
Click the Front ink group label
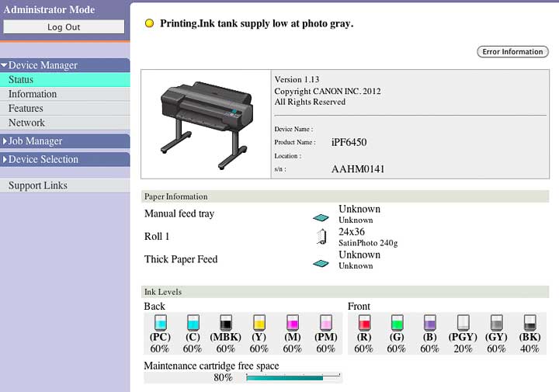pyautogui.click(x=359, y=306)
